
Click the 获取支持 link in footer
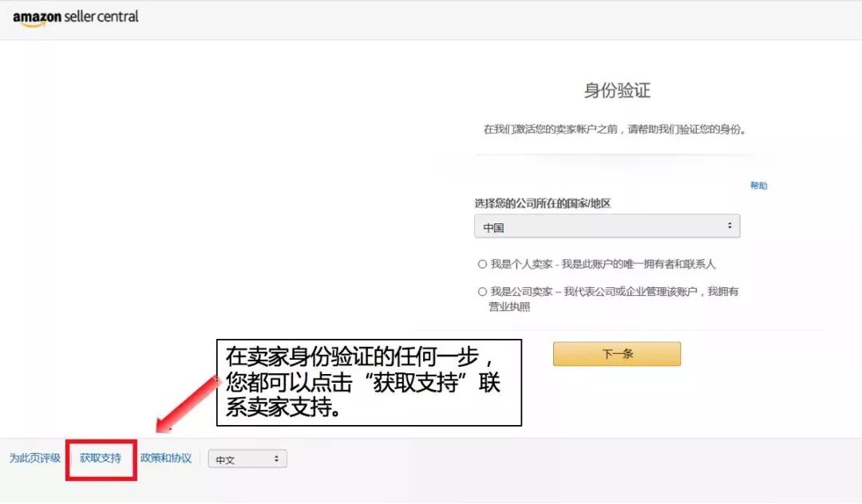click(x=101, y=458)
